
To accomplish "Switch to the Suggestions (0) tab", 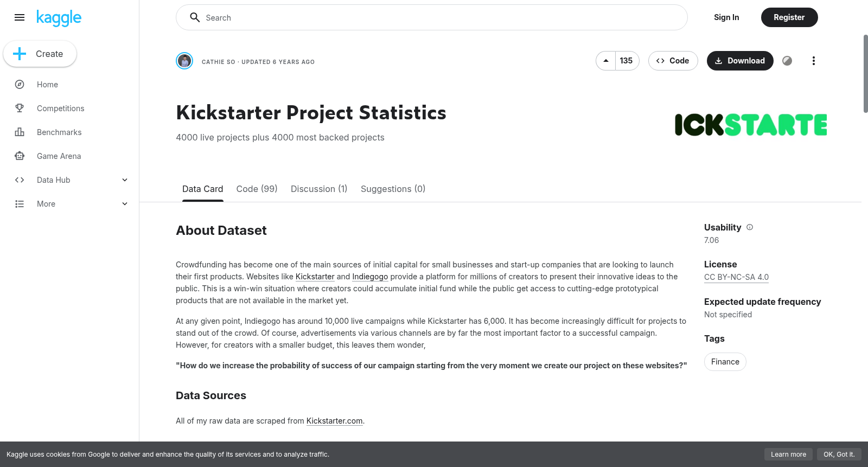I will (393, 189).
